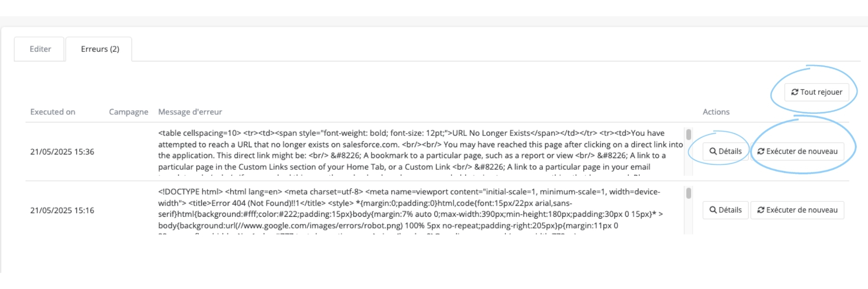Open the Erreurs (2) tab
The height and width of the screenshot is (289, 868).
[x=100, y=49]
